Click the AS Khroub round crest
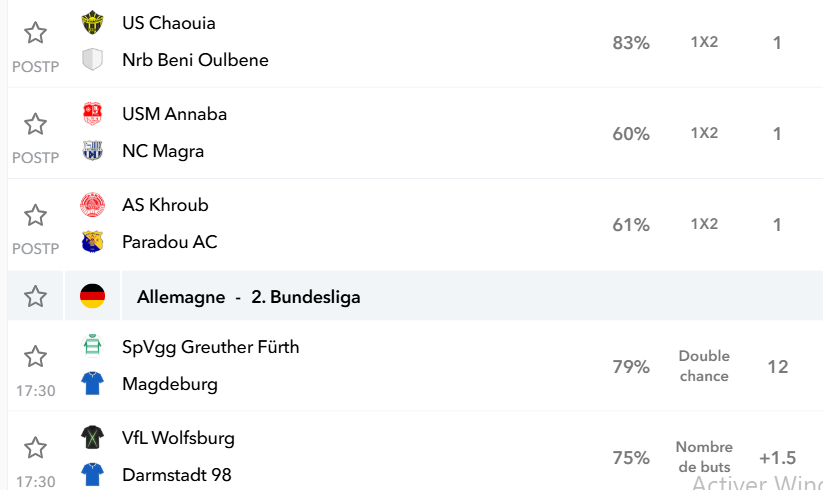The image size is (823, 490). 92,205
